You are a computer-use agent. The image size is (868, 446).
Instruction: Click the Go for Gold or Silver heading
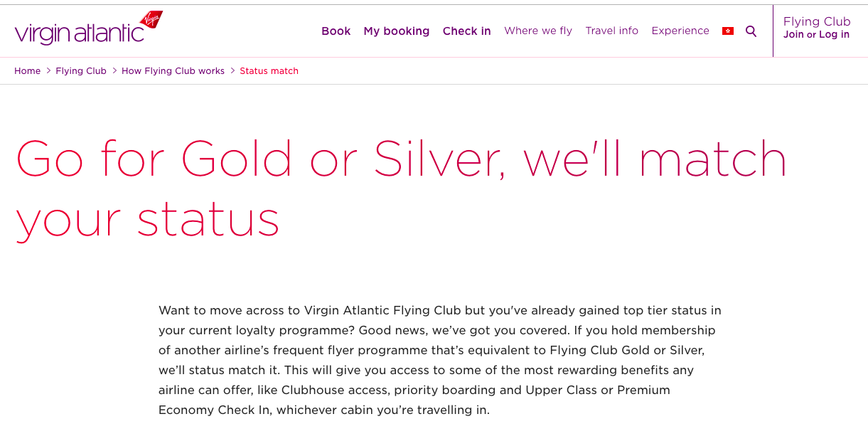click(x=402, y=189)
